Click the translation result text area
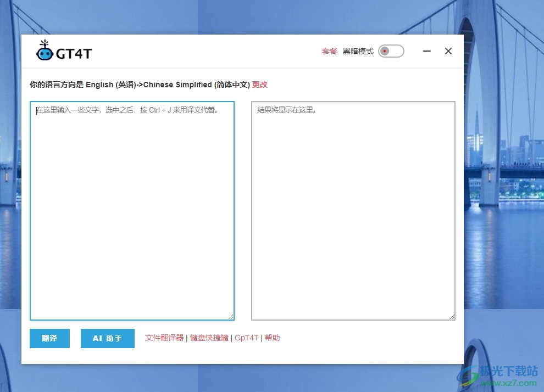 click(353, 211)
